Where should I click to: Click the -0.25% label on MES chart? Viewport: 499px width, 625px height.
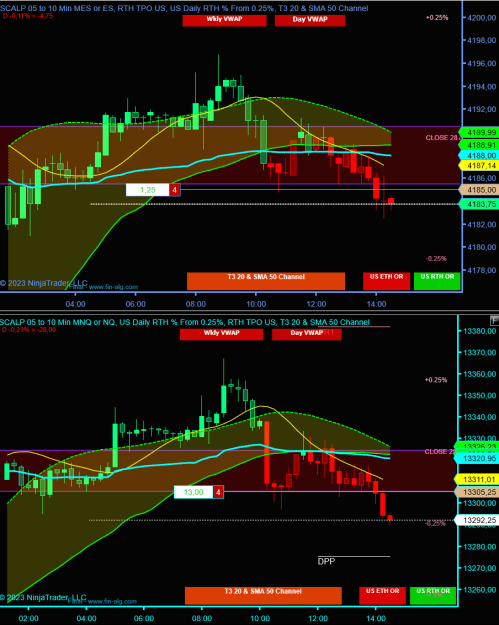click(x=436, y=258)
